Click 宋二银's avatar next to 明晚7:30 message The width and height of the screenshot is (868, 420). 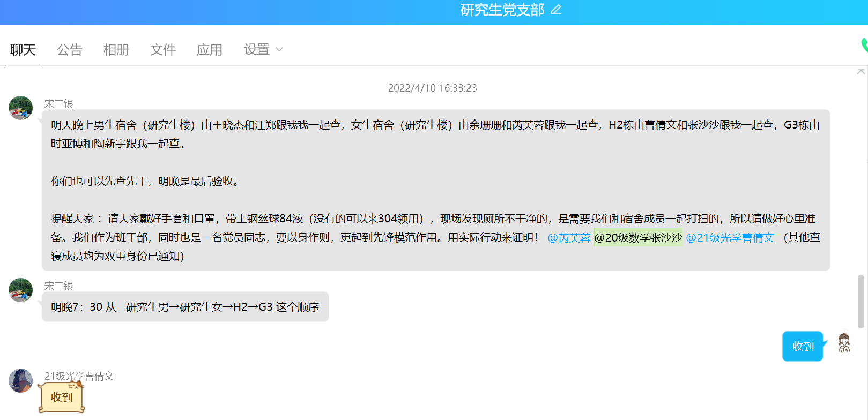21,290
